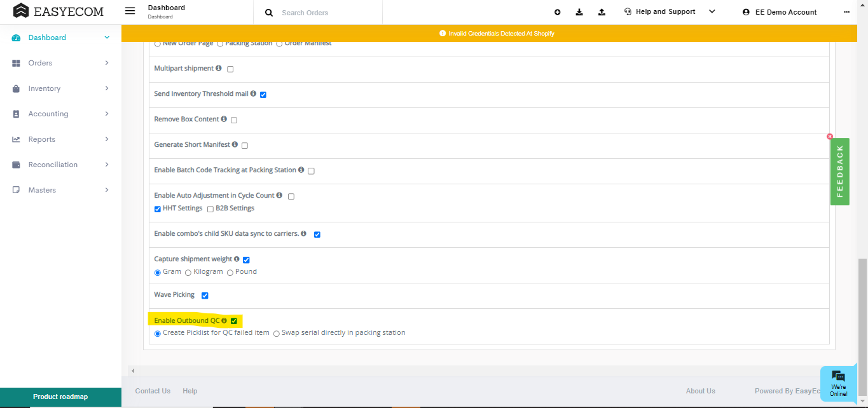The image size is (868, 408).
Task: Open the About Us footer link
Action: point(700,391)
